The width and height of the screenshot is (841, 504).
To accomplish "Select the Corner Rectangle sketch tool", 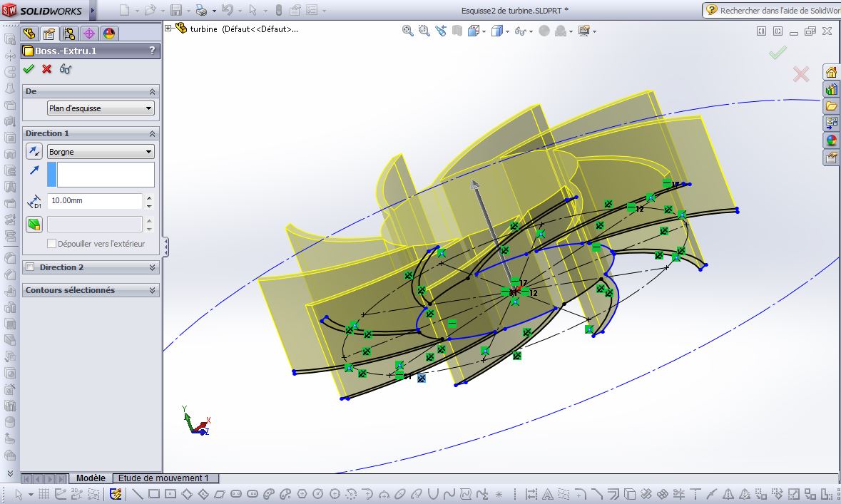I will [154, 494].
